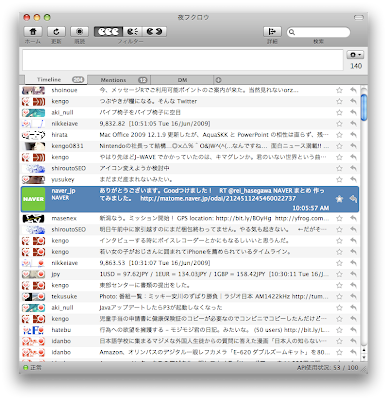Click the mark-as-read toolbar icon
Image resolution: width=387 pixels, height=400 pixels.
tap(79, 32)
